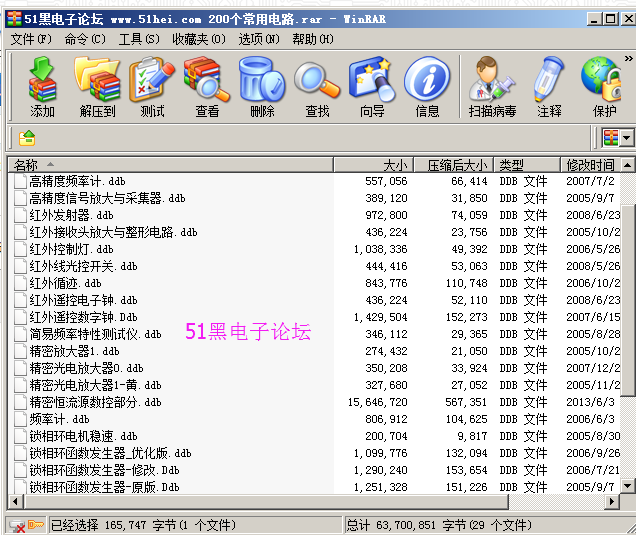The width and height of the screenshot is (636, 535).
Task: Open the Find (查找) magnifier tool
Action: [x=317, y=79]
